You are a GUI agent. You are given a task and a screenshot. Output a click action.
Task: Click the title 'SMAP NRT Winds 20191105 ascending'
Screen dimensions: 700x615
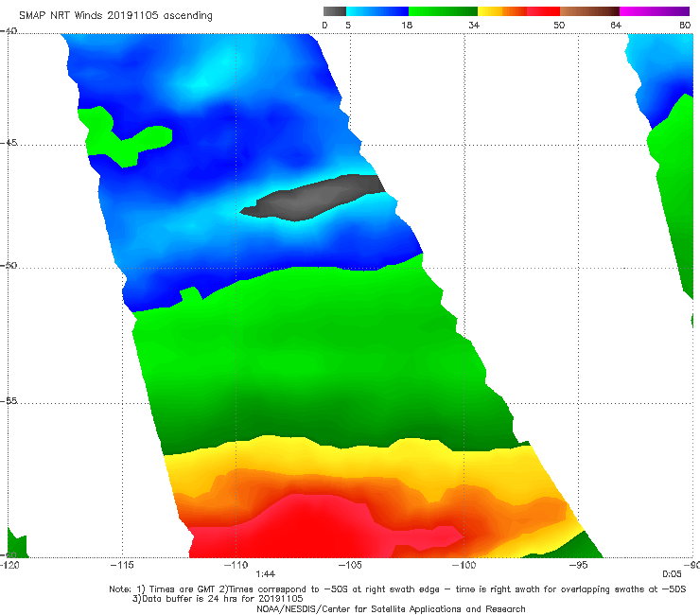click(115, 15)
